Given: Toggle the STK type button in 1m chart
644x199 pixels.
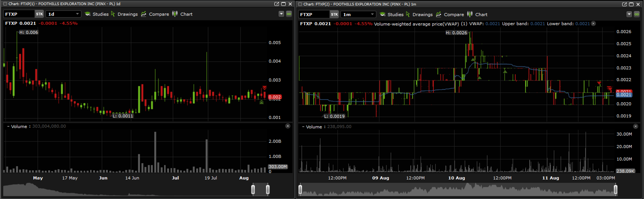Looking at the screenshot, I should (x=334, y=14).
